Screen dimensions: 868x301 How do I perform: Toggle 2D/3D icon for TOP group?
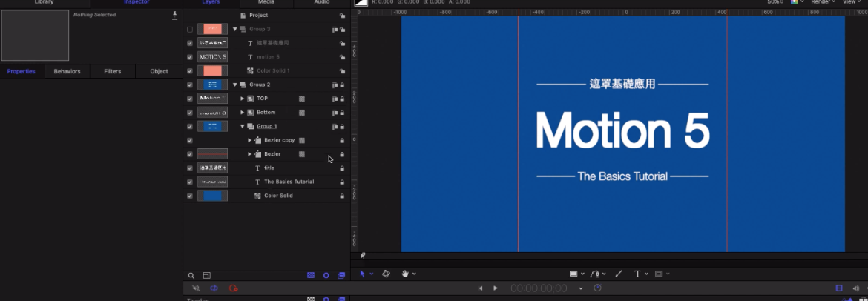pos(335,99)
